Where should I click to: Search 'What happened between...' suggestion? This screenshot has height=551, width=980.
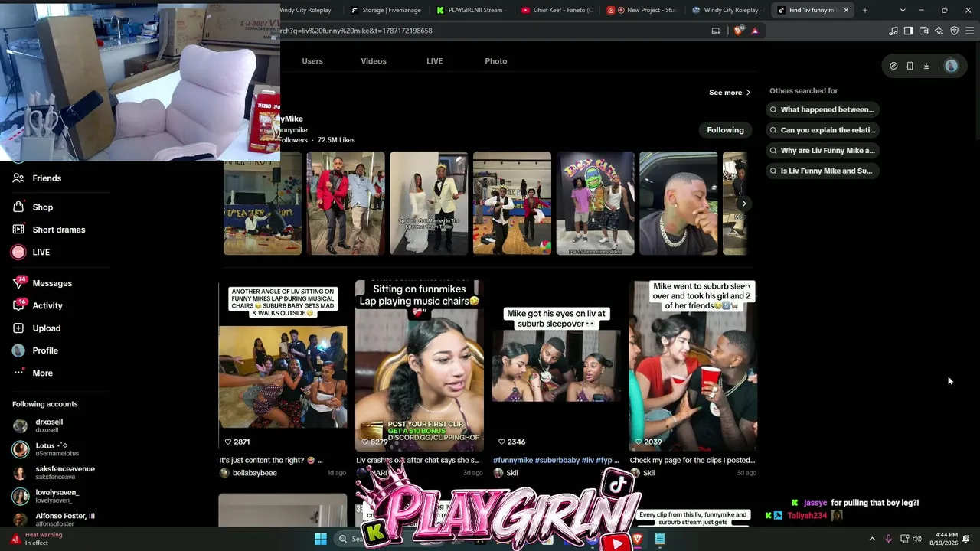pyautogui.click(x=822, y=109)
